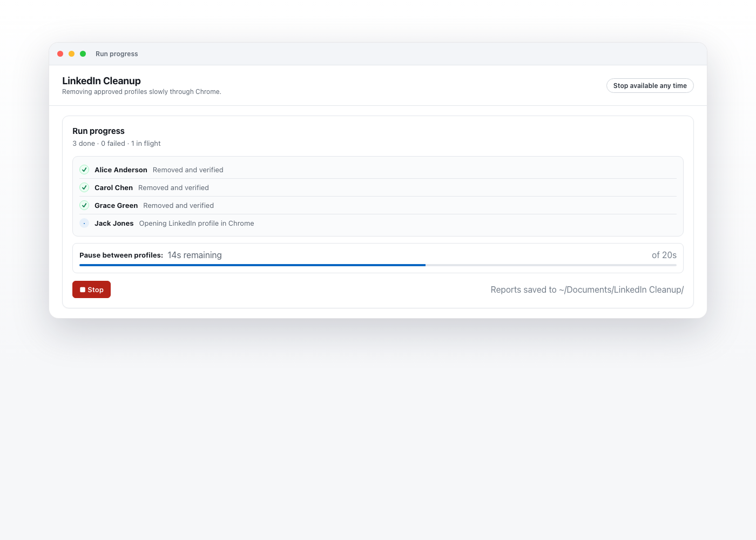Click the 'Run progress' window title
Image resolution: width=756 pixels, height=540 pixels.
[117, 54]
